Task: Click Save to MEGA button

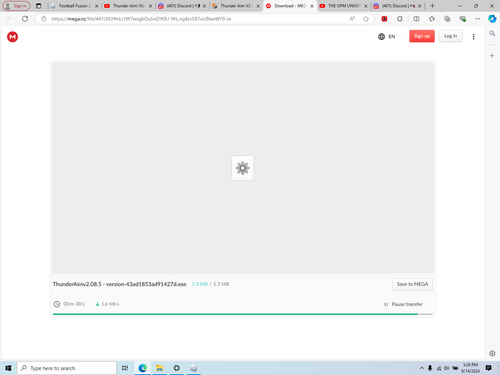Action: pos(412,284)
